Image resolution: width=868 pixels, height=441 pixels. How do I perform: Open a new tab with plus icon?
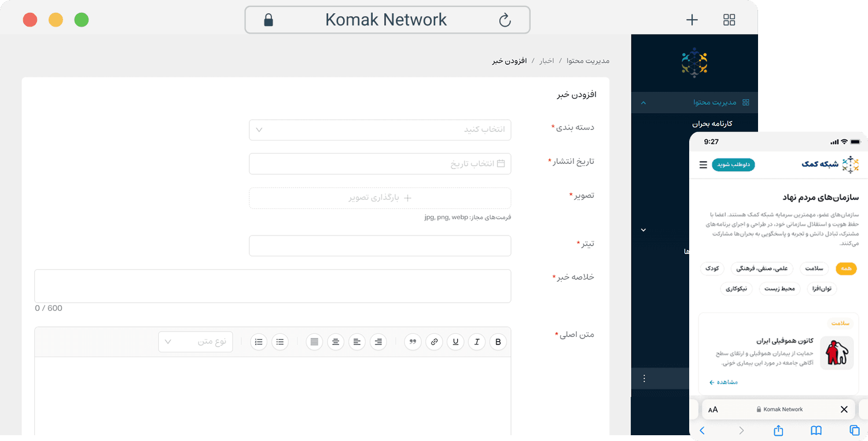click(692, 20)
